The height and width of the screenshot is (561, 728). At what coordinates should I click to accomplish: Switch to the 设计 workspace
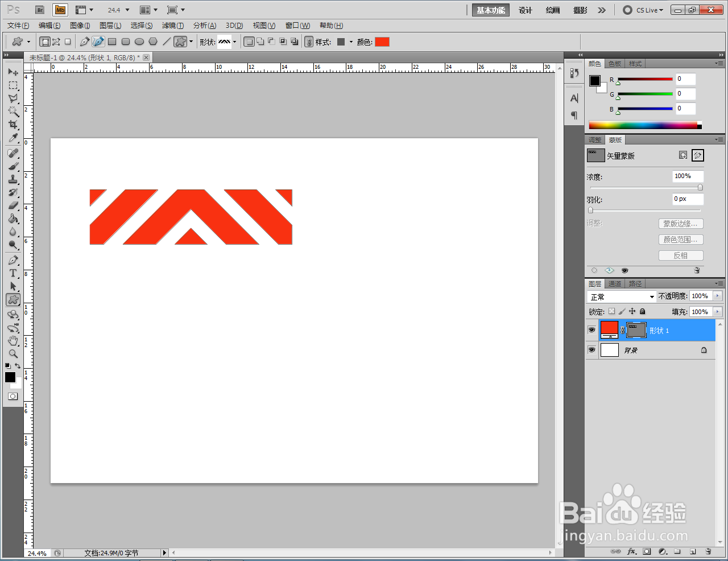pyautogui.click(x=526, y=10)
